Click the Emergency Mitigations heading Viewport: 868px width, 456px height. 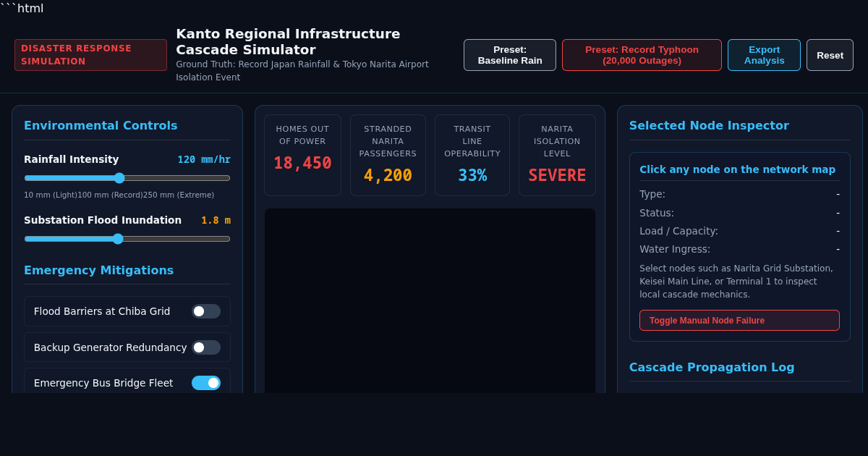tap(99, 270)
